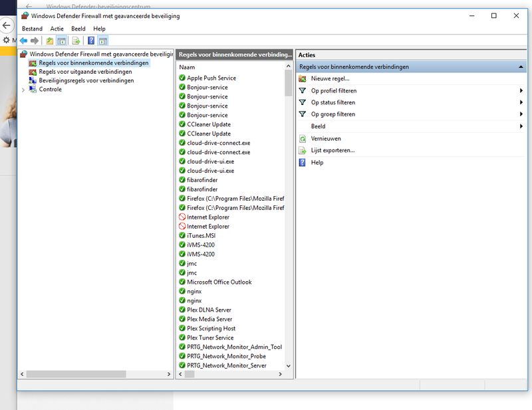This screenshot has width=532, height=410.
Task: Click the blue back arrow toolbar icon
Action: click(x=23, y=41)
